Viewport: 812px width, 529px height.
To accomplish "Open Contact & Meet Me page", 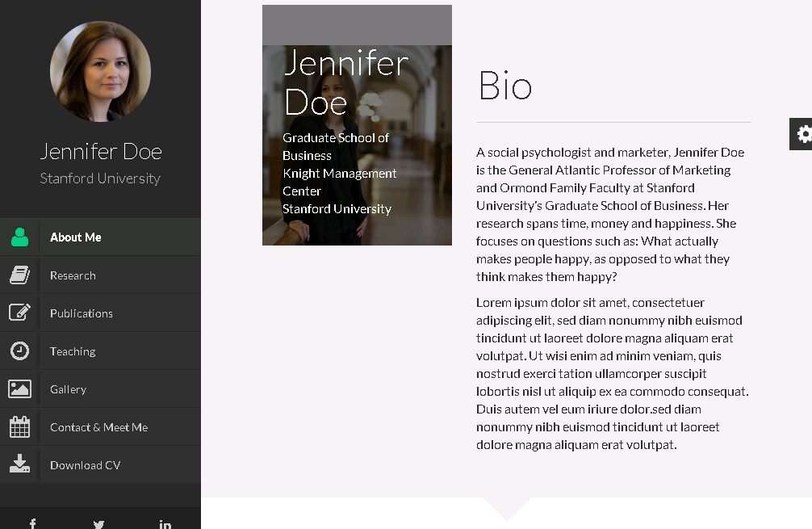I will pos(98,427).
